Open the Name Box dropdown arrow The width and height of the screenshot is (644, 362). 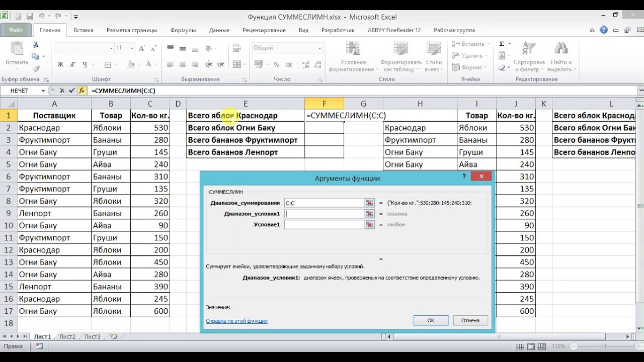pyautogui.click(x=43, y=91)
